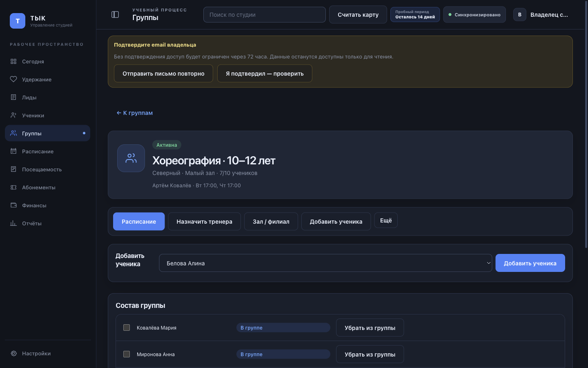Click the В группе badge for Ковалёва Мария
This screenshot has width=588, height=368.
click(x=283, y=328)
